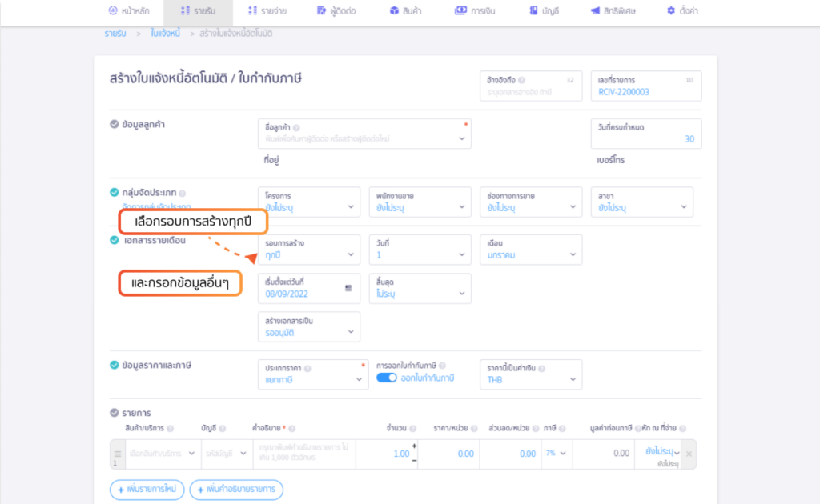Toggle the กลุ่มจัดประเภท section check circle
820x504 pixels.
[x=115, y=192]
